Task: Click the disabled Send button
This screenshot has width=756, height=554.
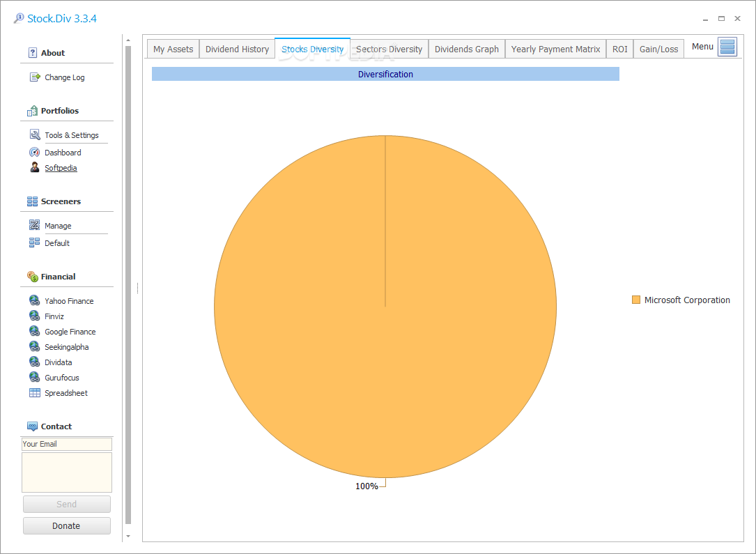Action: (x=66, y=504)
